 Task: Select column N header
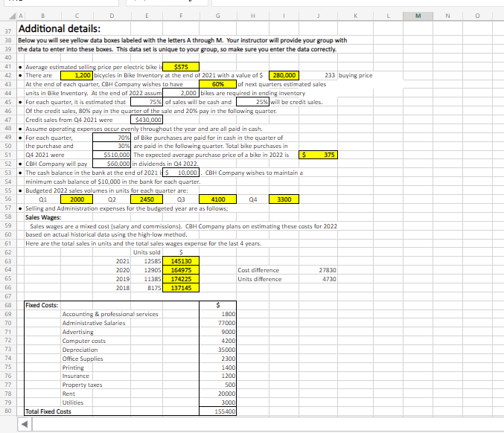pos(447,16)
